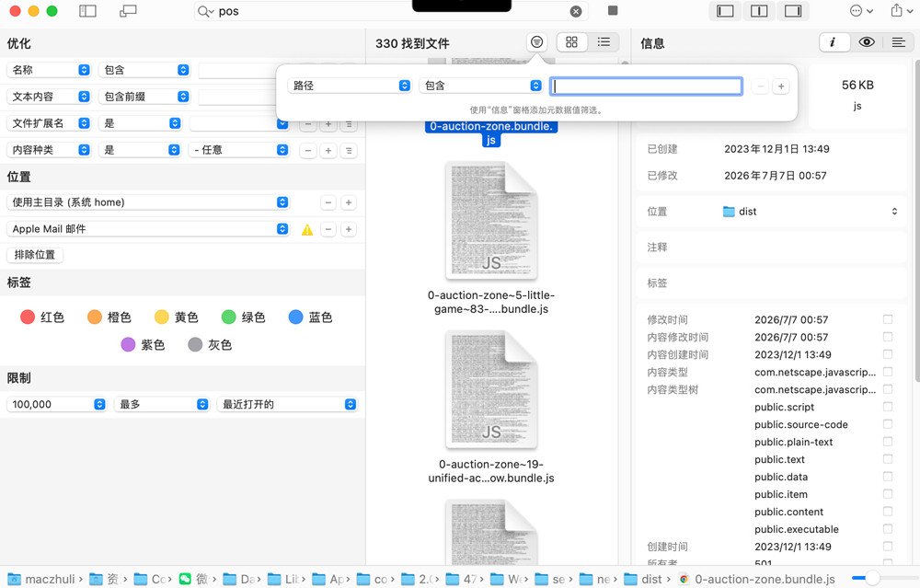Screen dimensions: 920x588
Task: Select the 0-auction-zone~5-little-game file thumbnail
Action: 491,221
